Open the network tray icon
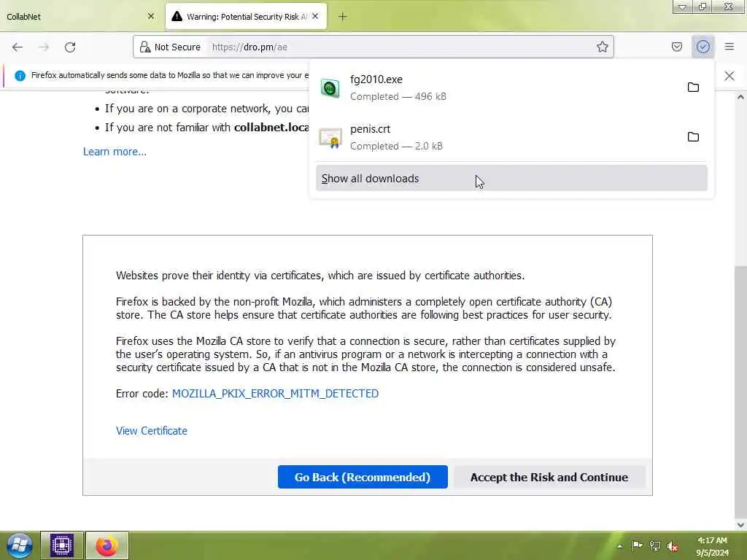Screen dimensions: 747x560 pyautogui.click(x=655, y=545)
